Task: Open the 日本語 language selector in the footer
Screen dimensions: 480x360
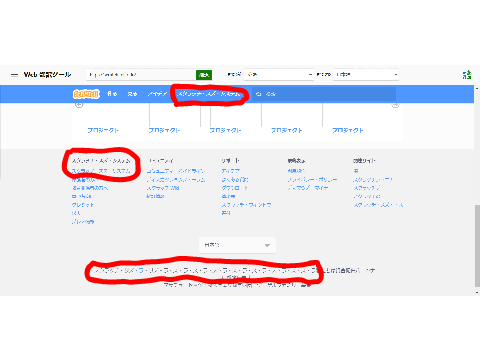Action: [237, 245]
